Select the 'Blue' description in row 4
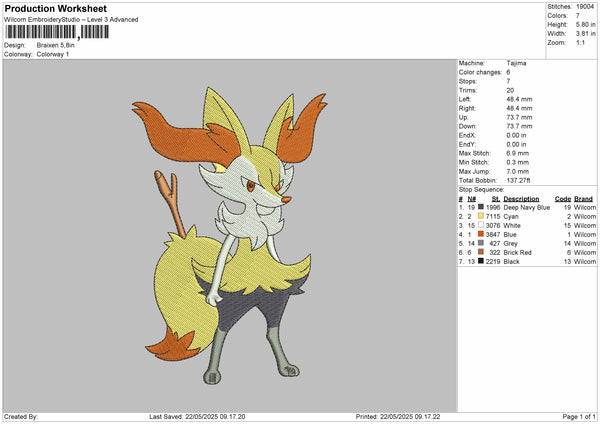600x424 pixels. tap(510, 235)
